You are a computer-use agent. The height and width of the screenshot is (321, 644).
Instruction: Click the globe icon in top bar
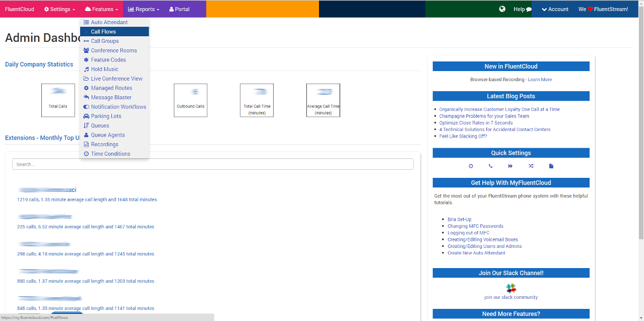pyautogui.click(x=502, y=9)
